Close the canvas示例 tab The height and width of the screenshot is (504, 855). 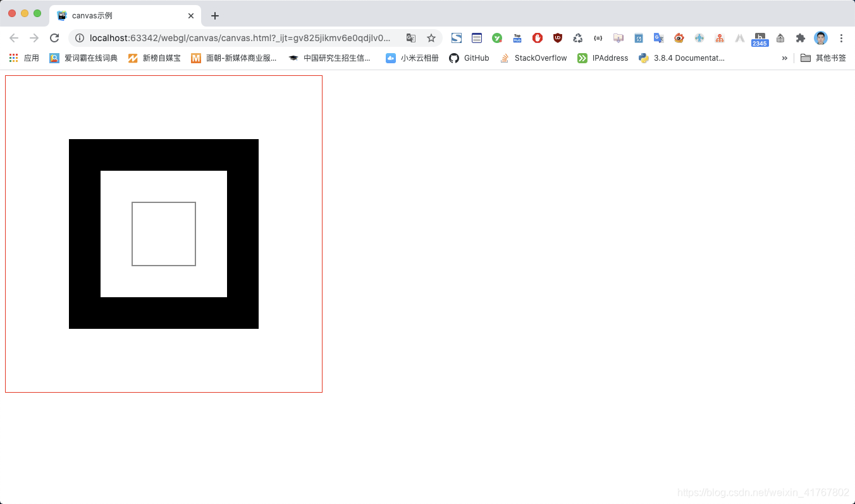[x=191, y=16]
